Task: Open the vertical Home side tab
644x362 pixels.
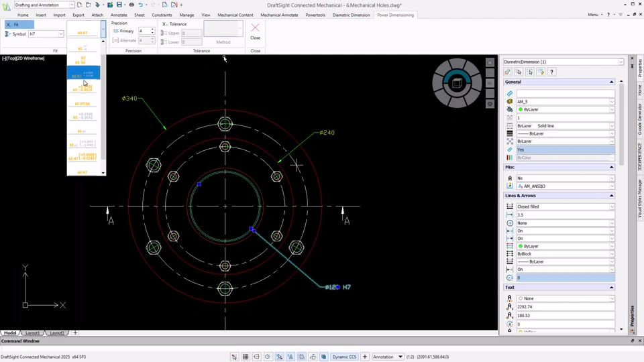Action: (x=640, y=90)
